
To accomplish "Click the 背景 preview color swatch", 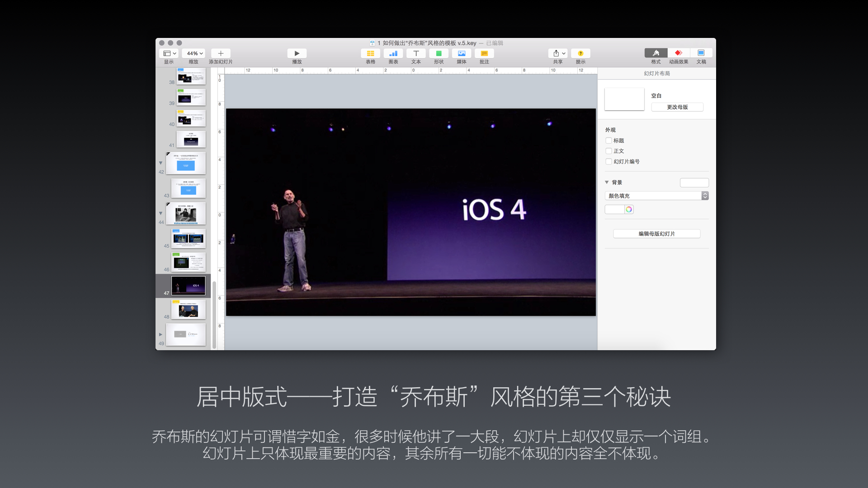I will pos(694,183).
